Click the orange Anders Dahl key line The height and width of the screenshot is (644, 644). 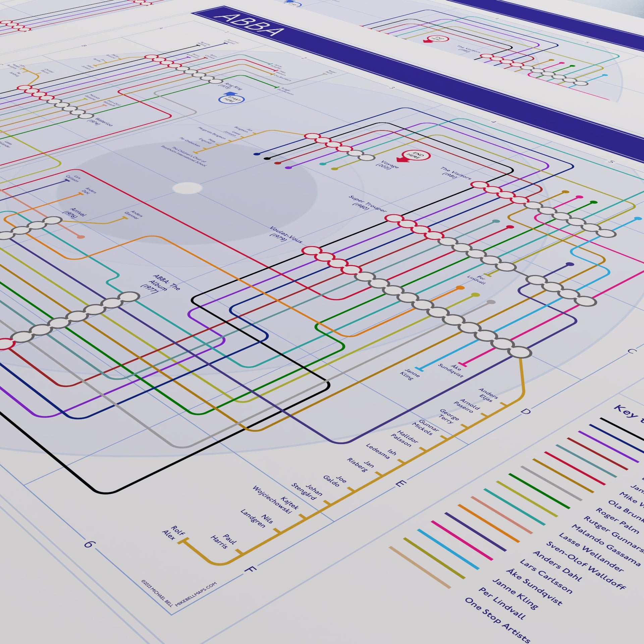pyautogui.click(x=489, y=523)
